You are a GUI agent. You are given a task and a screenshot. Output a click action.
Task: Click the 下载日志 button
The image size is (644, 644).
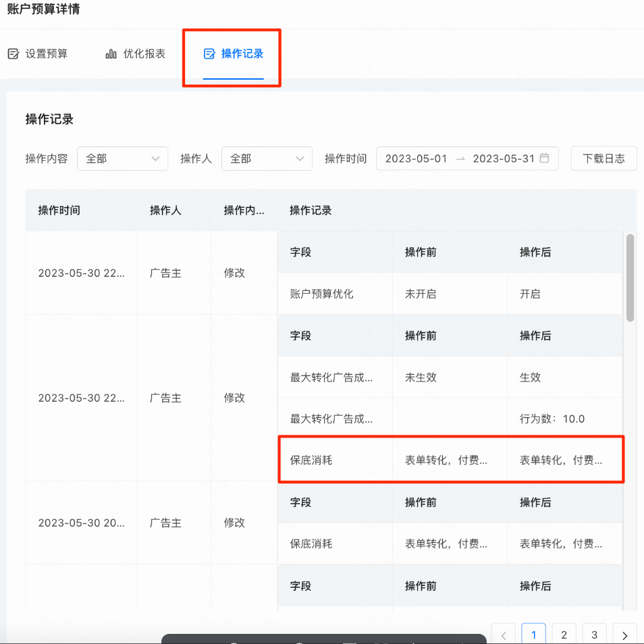[x=603, y=159]
